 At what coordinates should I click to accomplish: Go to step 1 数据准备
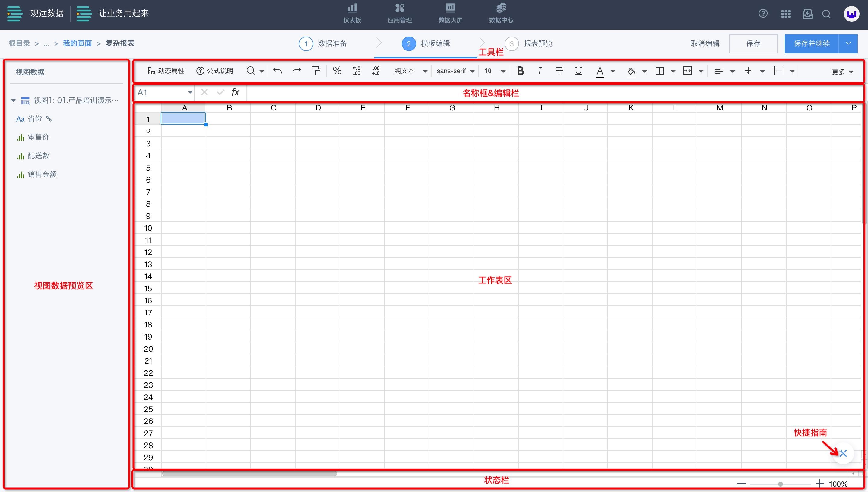click(323, 43)
